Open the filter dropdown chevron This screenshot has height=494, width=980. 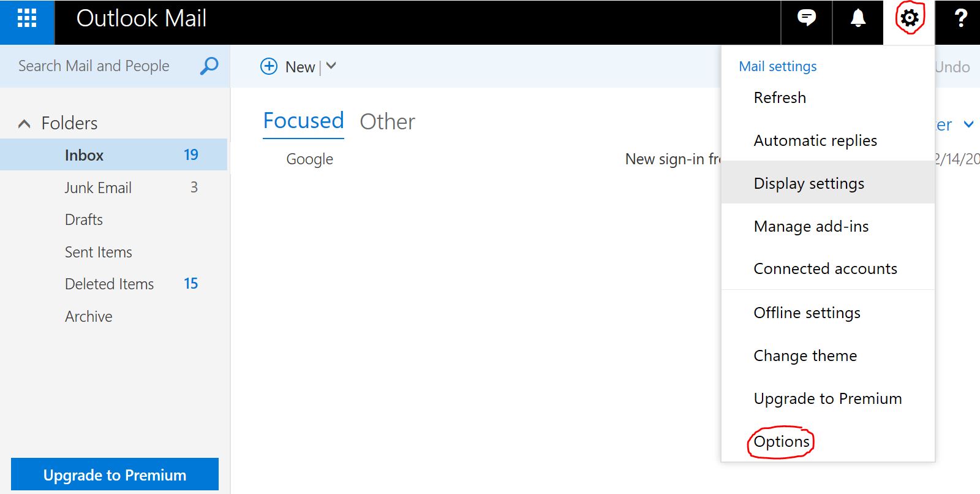pyautogui.click(x=968, y=124)
